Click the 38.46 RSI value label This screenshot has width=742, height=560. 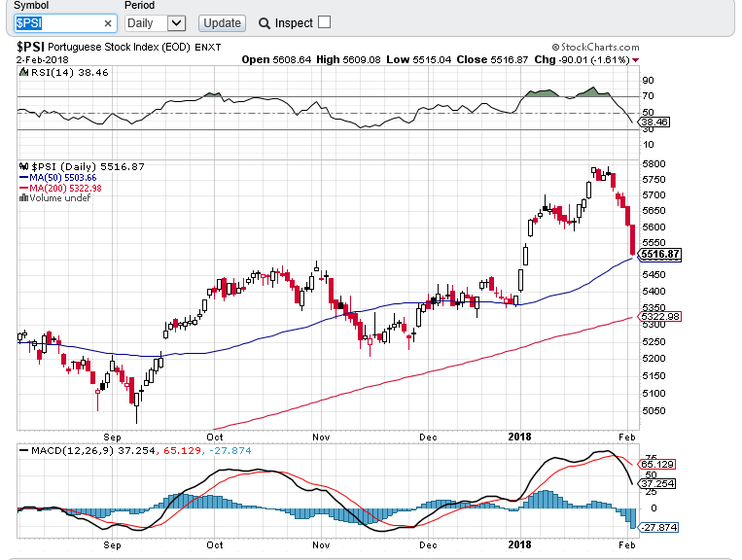(x=654, y=122)
